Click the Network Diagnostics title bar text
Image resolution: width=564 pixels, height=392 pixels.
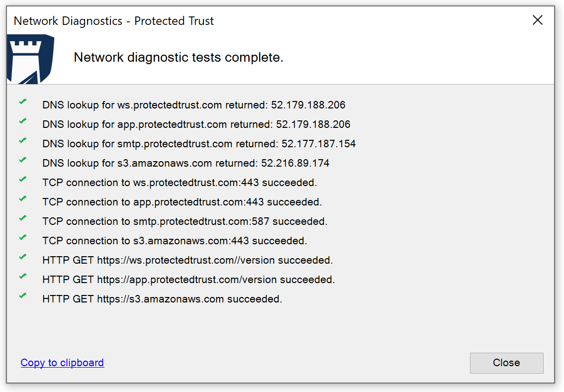[x=114, y=21]
